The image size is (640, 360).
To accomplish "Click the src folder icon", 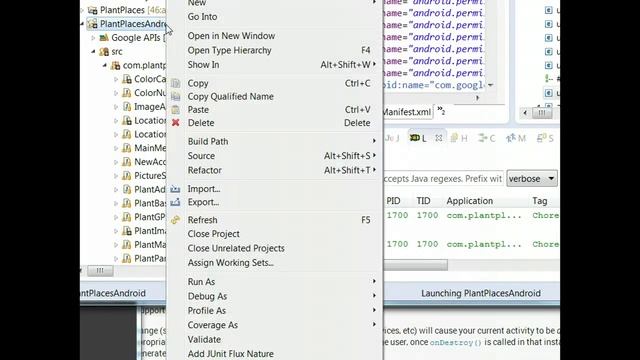I will [x=104, y=52].
